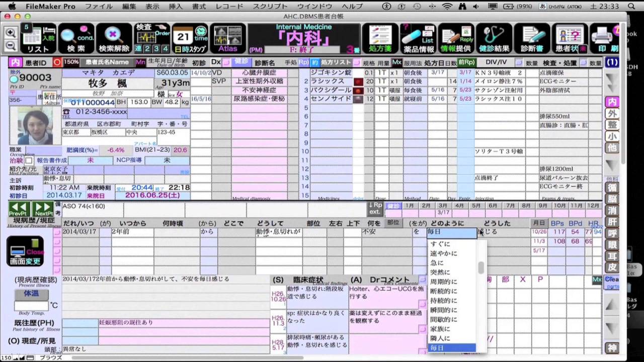Click the 検索 magnifier search icon

[76, 38]
